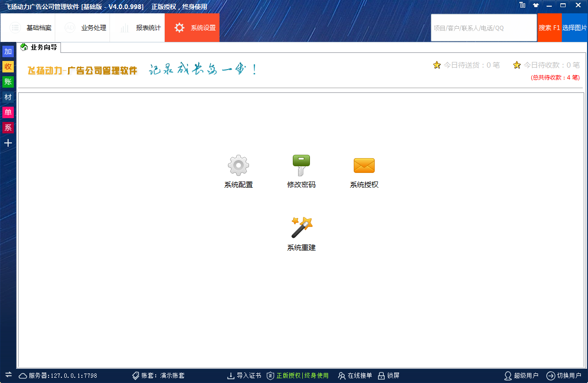Open the 基础档案 menu
Image resolution: width=588 pixels, height=383 pixels.
[30, 28]
